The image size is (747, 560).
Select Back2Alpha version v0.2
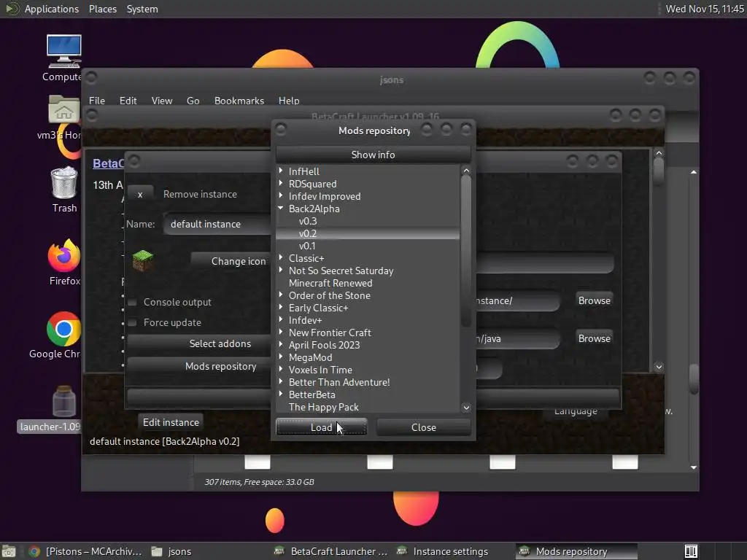point(308,233)
